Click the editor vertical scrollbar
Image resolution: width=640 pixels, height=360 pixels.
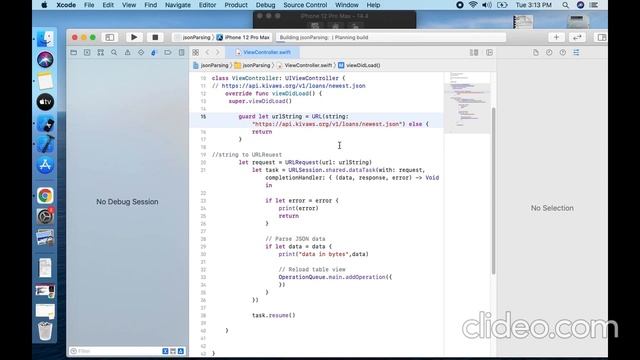pyautogui.click(x=493, y=191)
